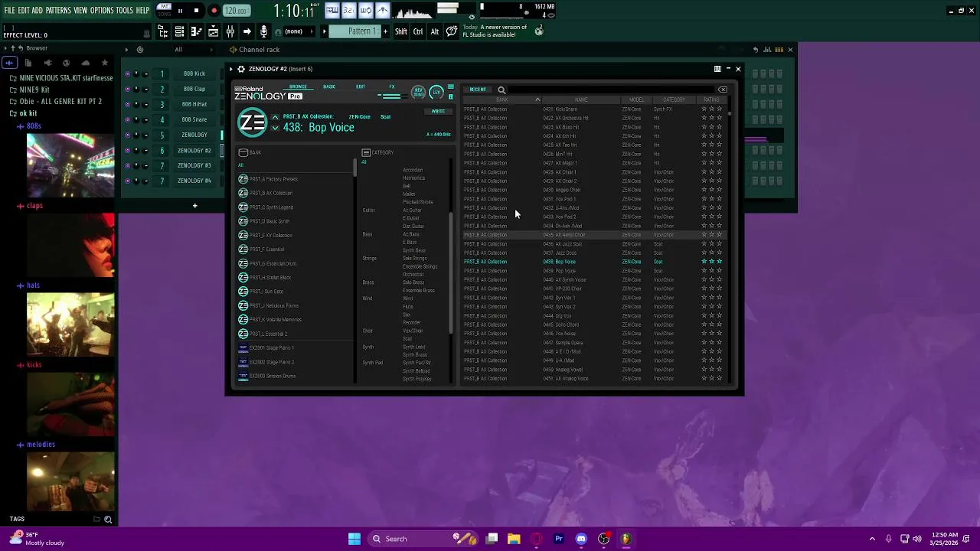Screen dimensions: 980x551
Task: Select the browser cloud tab icon
Action: (86, 63)
